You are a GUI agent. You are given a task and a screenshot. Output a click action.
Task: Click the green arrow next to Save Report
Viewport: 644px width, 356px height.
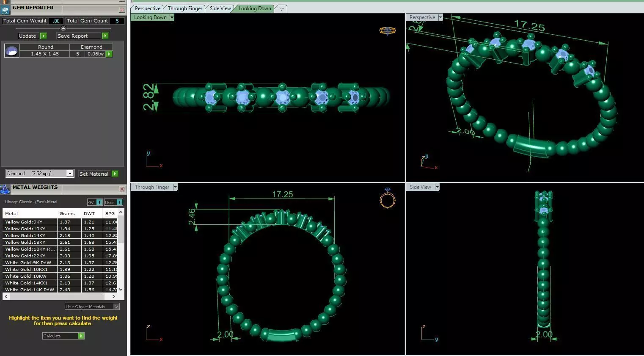[x=105, y=36]
